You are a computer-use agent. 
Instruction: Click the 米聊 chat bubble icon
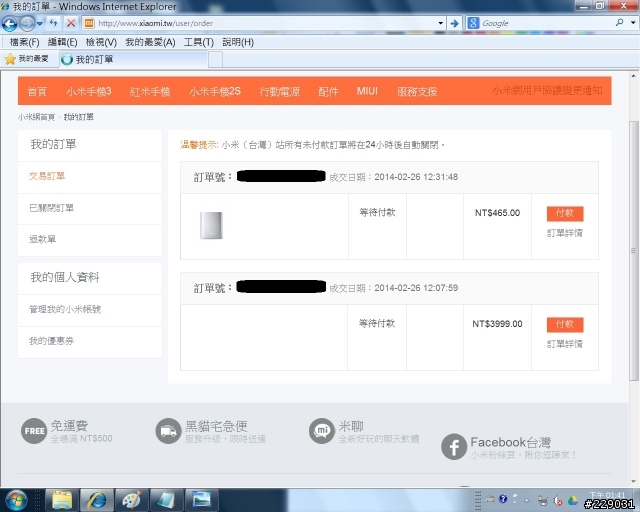point(322,431)
